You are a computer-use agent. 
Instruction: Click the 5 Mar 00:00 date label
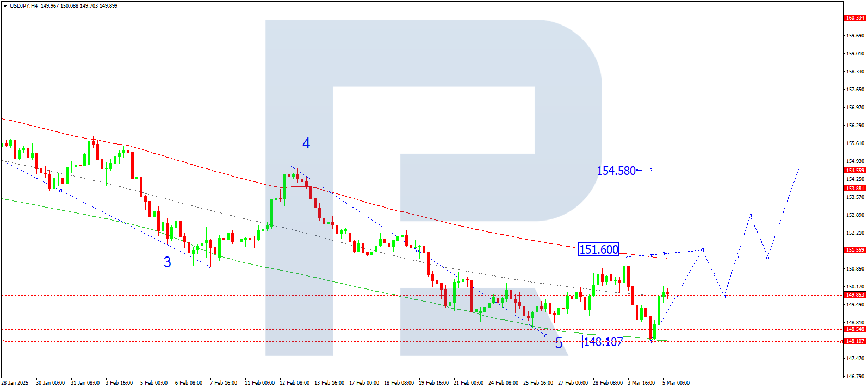(x=676, y=383)
